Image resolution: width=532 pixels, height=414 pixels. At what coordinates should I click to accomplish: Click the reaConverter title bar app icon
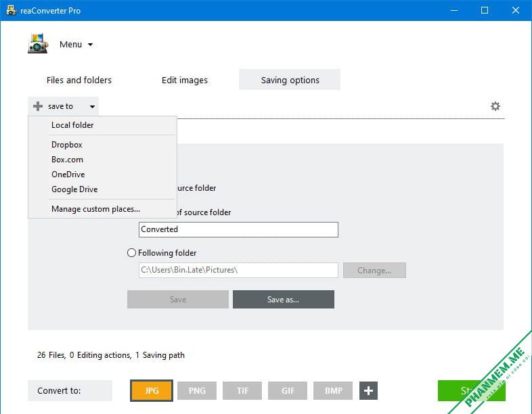tap(11, 10)
